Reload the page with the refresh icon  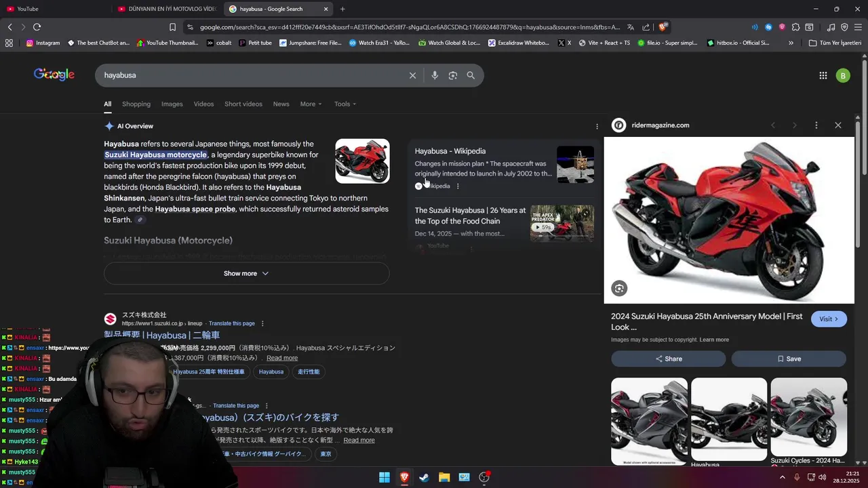pyautogui.click(x=37, y=27)
